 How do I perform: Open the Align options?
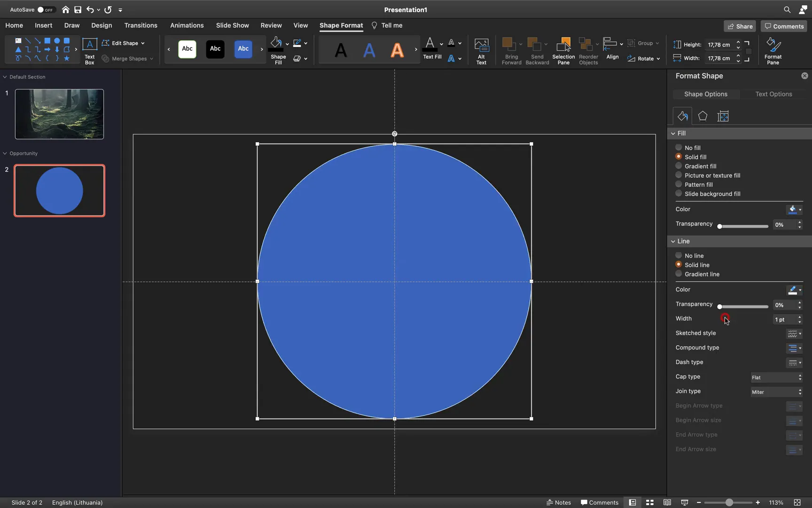pyautogui.click(x=612, y=48)
